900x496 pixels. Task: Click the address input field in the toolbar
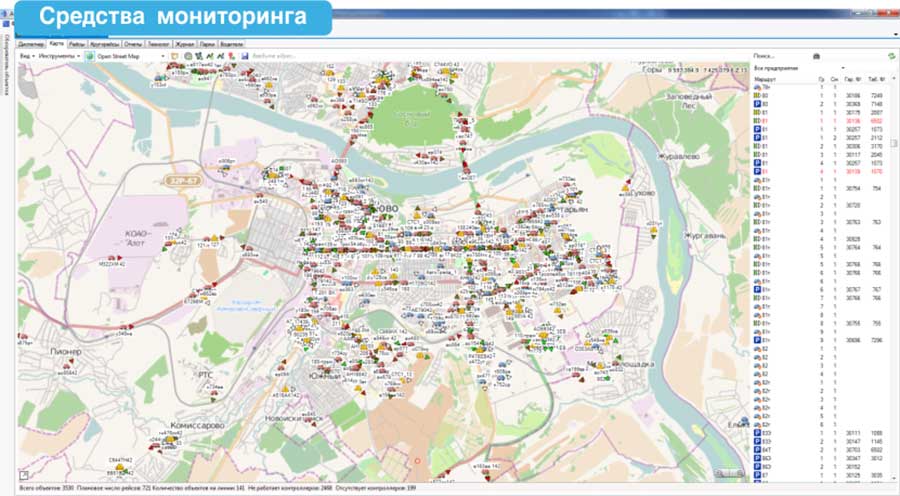click(275, 57)
